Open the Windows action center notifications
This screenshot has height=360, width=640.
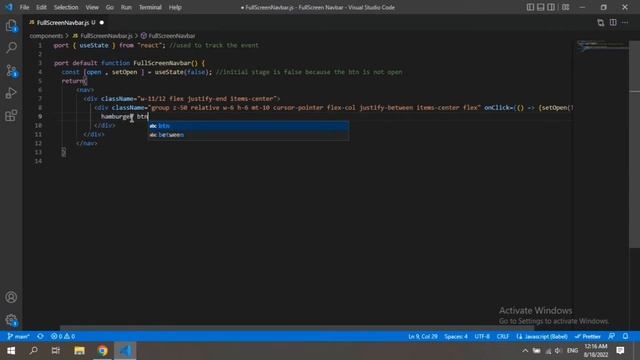tap(620, 351)
